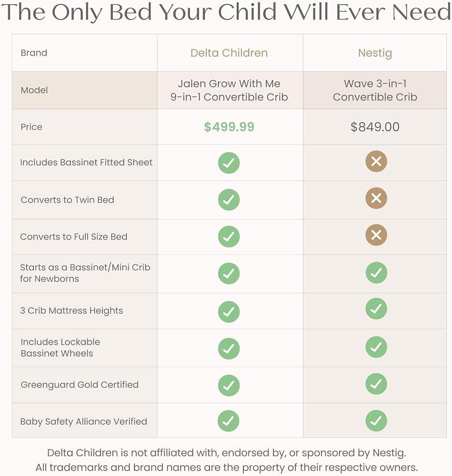The height and width of the screenshot is (476, 452).
Task: Click Delta Children's 3 Crib Mattress Heights checkmark
Action: pyautogui.click(x=229, y=311)
